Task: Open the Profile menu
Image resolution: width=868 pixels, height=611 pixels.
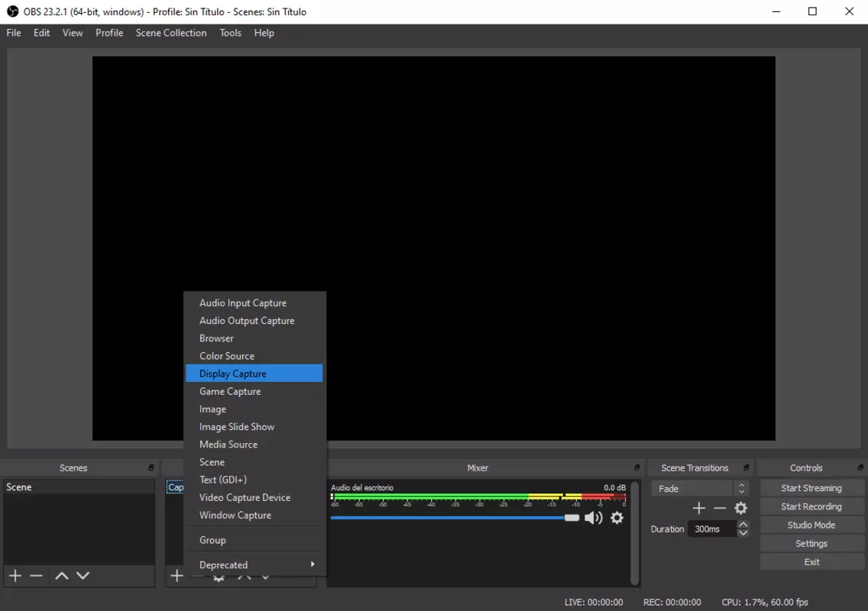Action: click(x=109, y=33)
